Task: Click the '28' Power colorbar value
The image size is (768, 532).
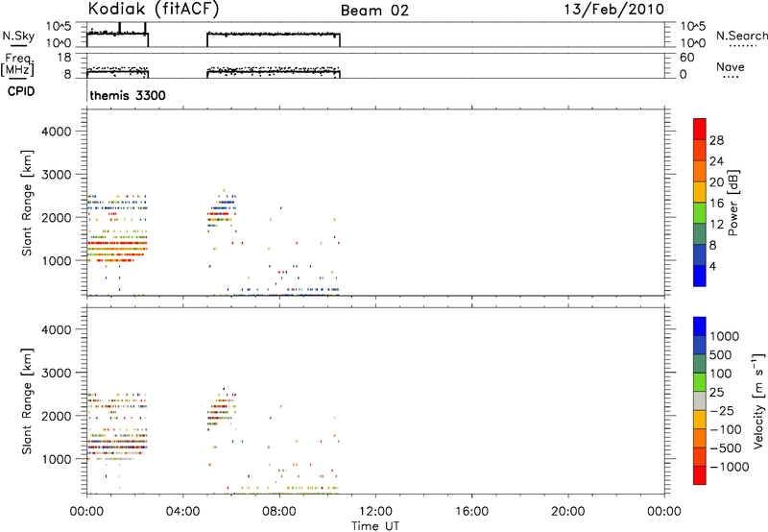Action: coord(716,140)
